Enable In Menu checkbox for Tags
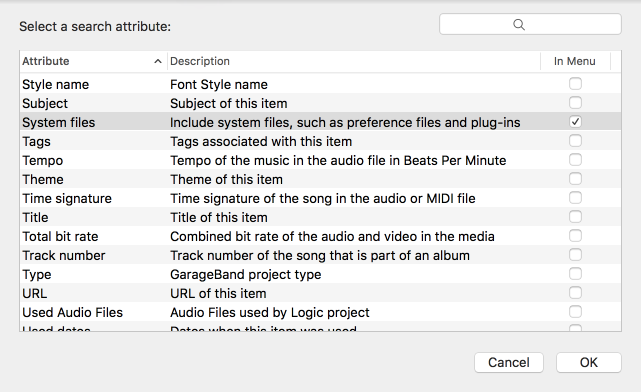 tap(575, 141)
